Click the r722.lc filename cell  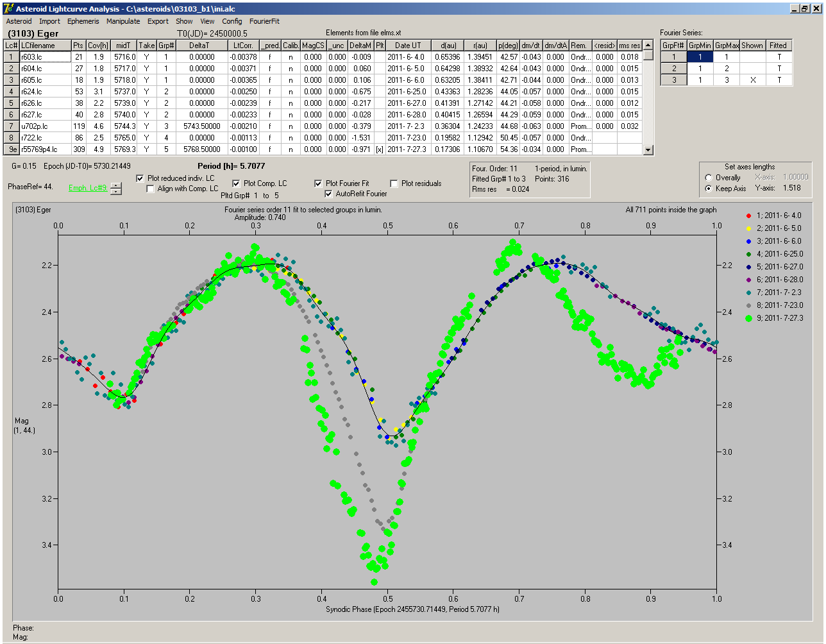click(x=45, y=138)
